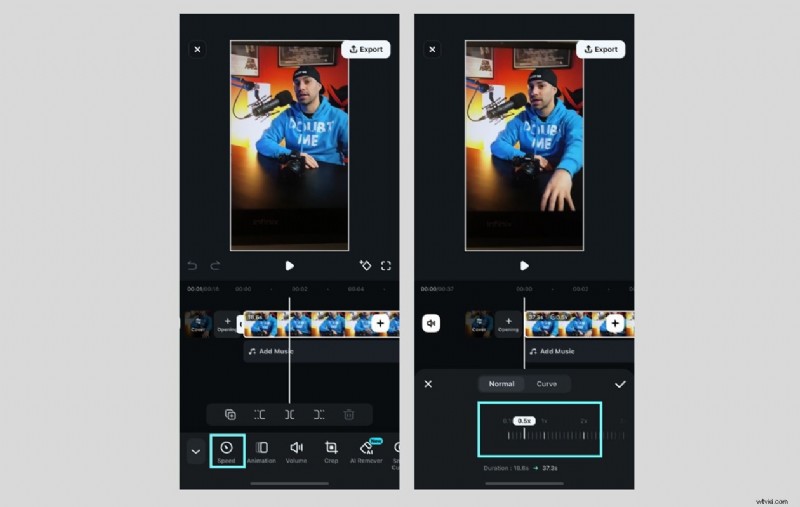Select the Normal speed tab
The width and height of the screenshot is (800, 507).
(501, 384)
